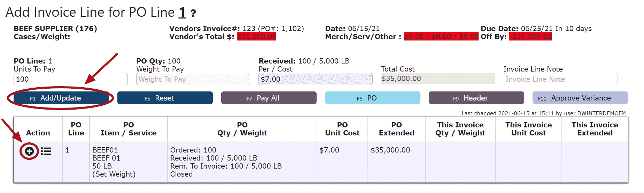Image resolution: width=644 pixels, height=193 pixels.
Task: Focus the Units To Pay field
Action: click(x=71, y=79)
